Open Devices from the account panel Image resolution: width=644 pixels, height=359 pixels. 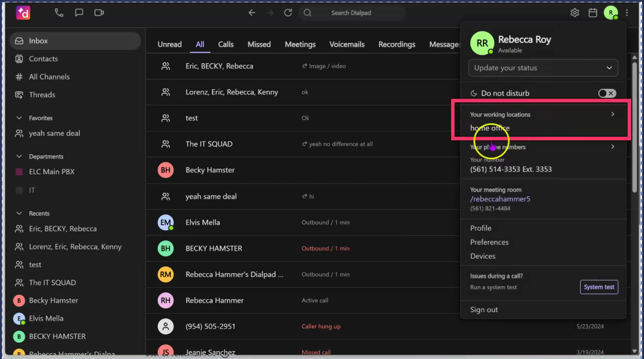click(483, 256)
